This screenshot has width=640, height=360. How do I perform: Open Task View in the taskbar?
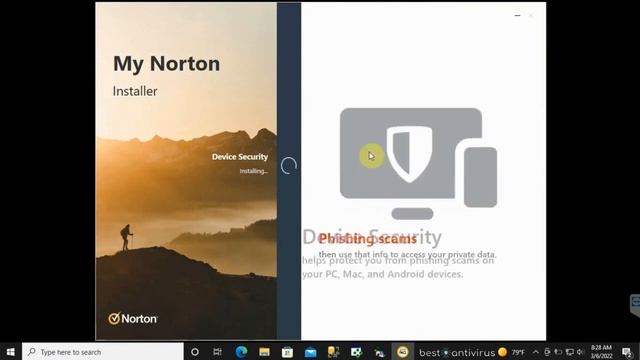[218, 352]
